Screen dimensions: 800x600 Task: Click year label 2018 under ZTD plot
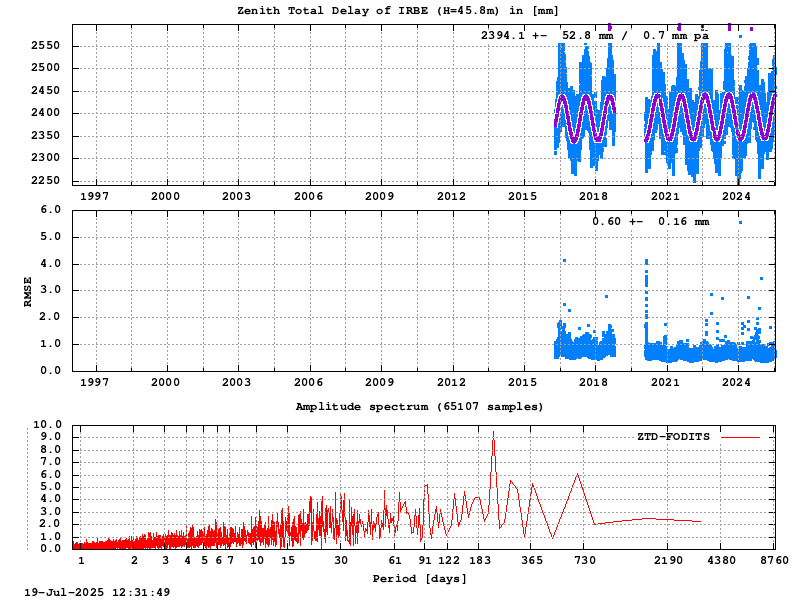click(x=593, y=196)
